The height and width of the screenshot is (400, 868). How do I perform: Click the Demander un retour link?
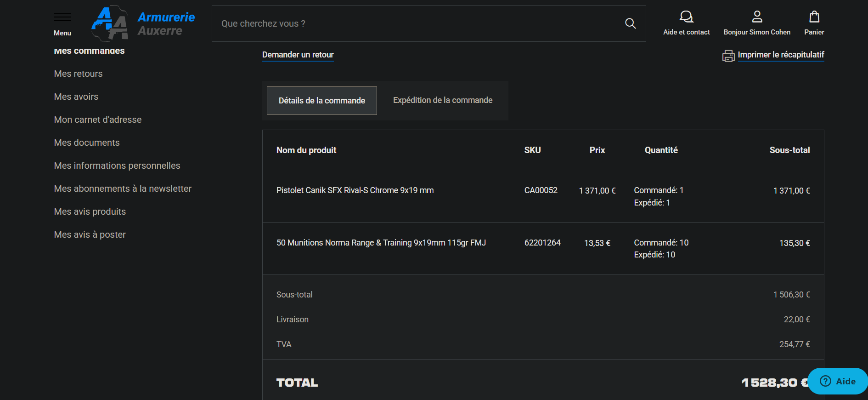coord(298,55)
